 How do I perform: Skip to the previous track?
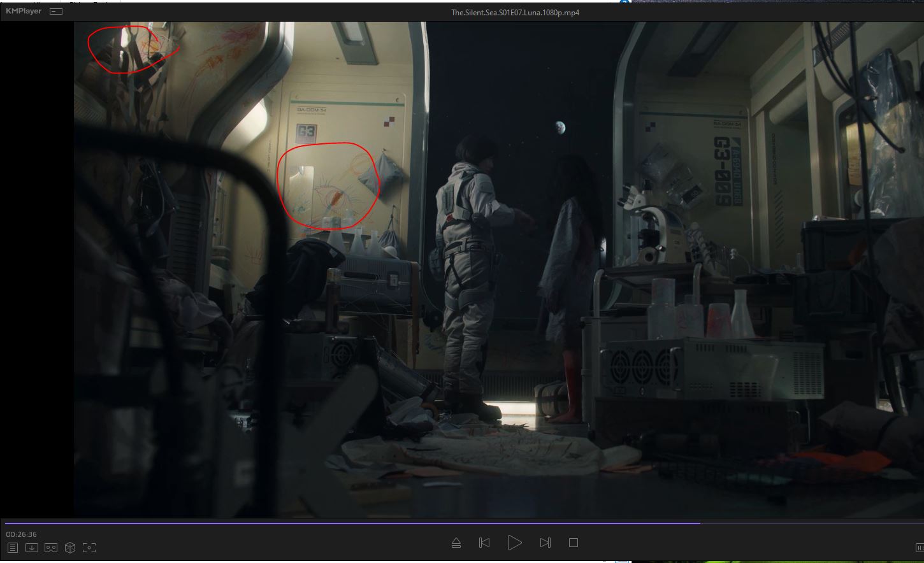coord(484,543)
